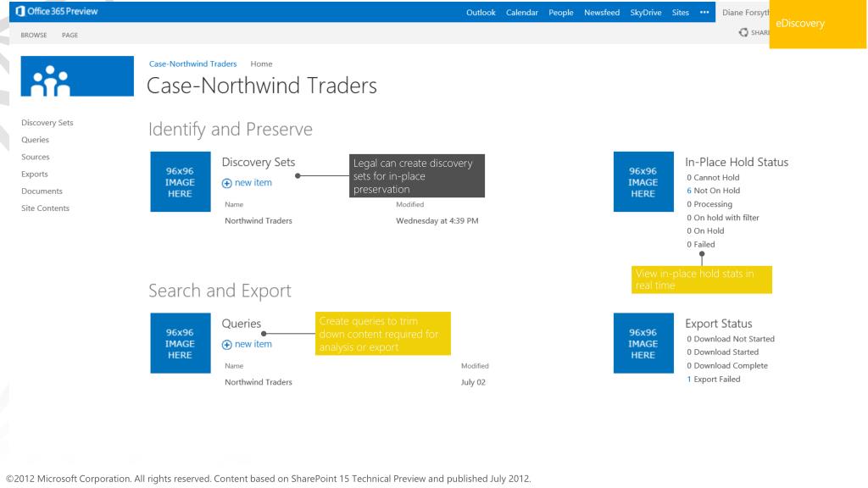The image size is (868, 488).
Task: Click the plus icon under Queries
Action: (227, 345)
